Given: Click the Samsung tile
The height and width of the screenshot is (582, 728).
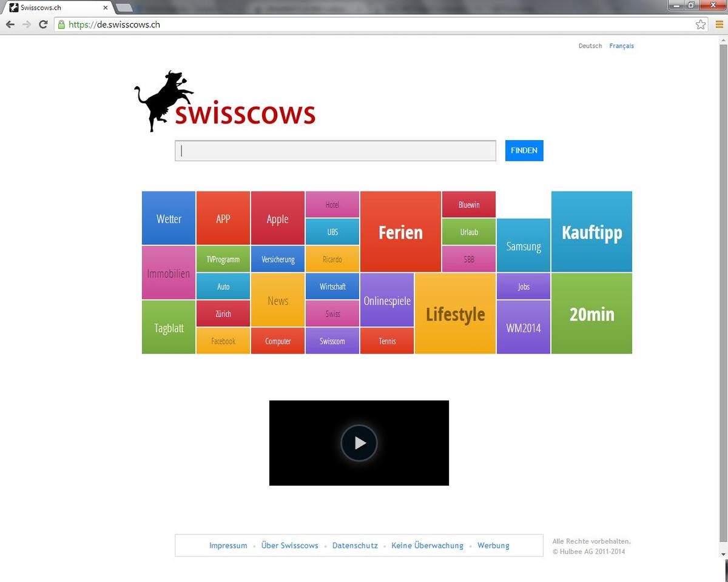Looking at the screenshot, I should coord(523,246).
